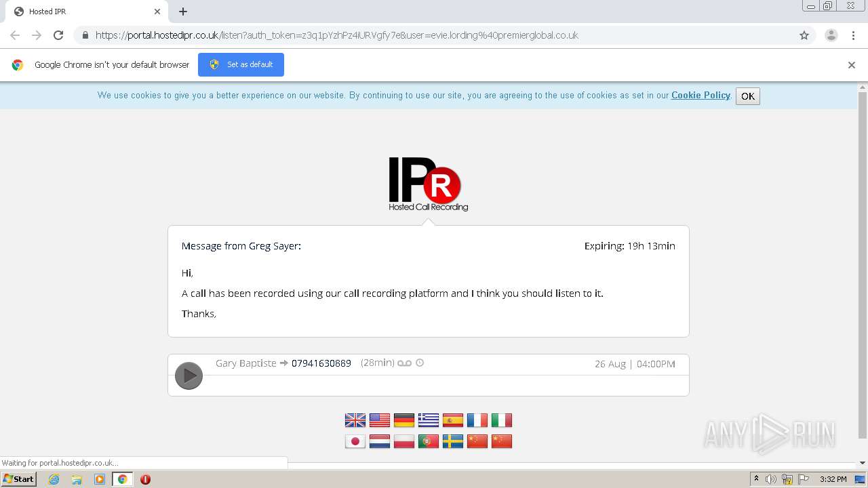Screen dimensions: 868x488
Task: Click the taskbar clock showing 3:32 PM
Action: coord(833,479)
